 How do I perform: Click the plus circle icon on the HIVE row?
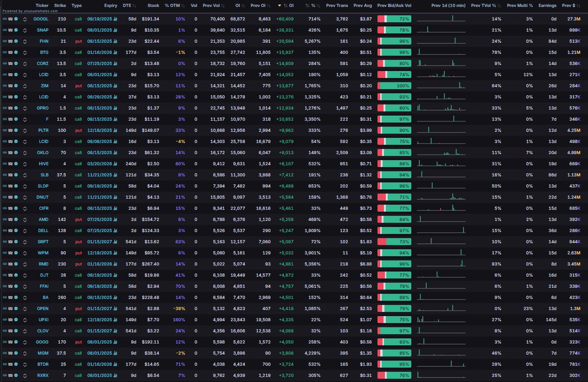16,163
